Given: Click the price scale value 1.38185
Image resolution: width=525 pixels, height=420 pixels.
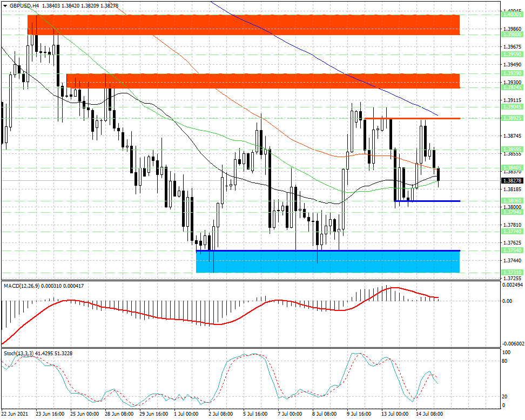Looking at the screenshot, I should tap(512, 189).
